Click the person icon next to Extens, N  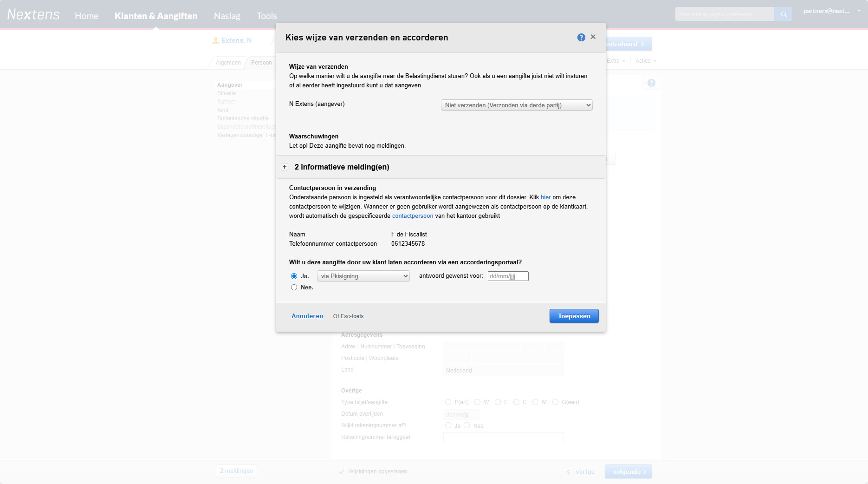[215, 40]
